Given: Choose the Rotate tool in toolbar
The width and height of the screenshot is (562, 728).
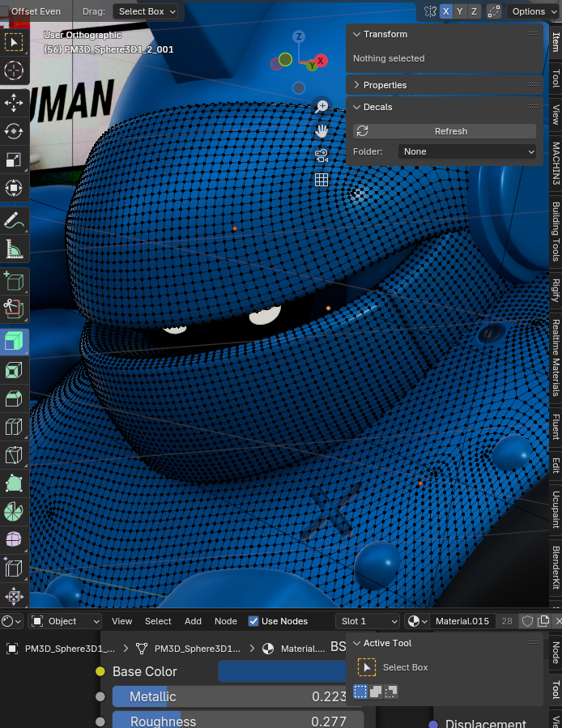Looking at the screenshot, I should (14, 131).
